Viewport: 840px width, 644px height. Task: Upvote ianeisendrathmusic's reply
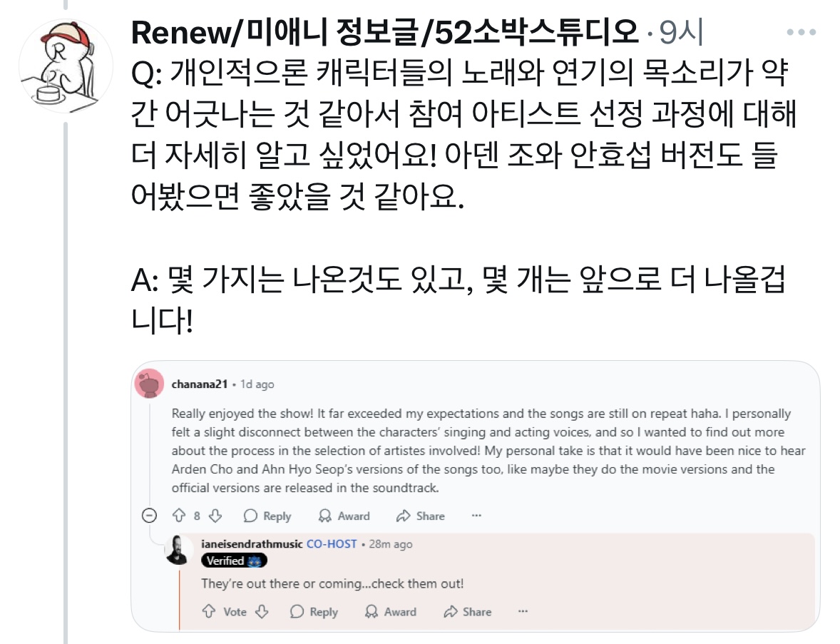tap(209, 611)
